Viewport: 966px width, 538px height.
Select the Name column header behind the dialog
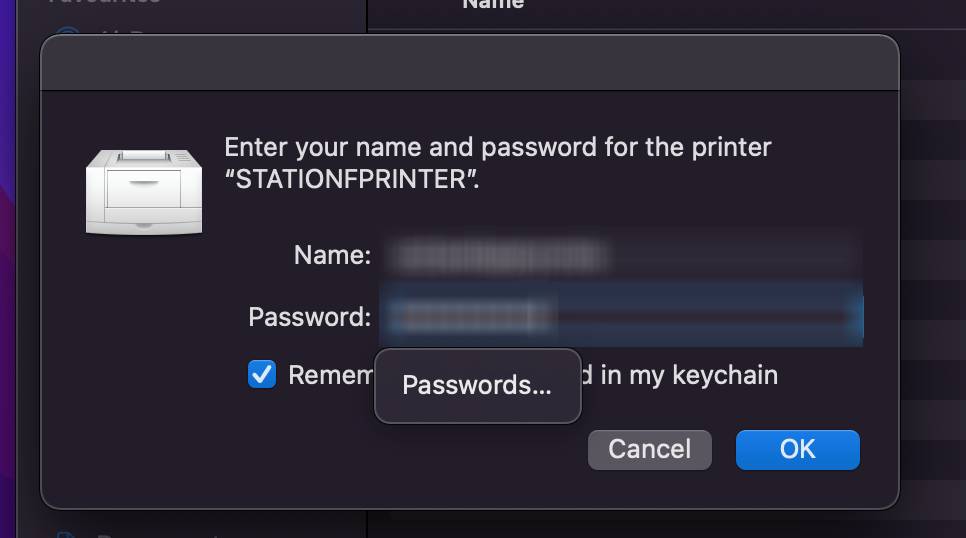click(x=493, y=5)
